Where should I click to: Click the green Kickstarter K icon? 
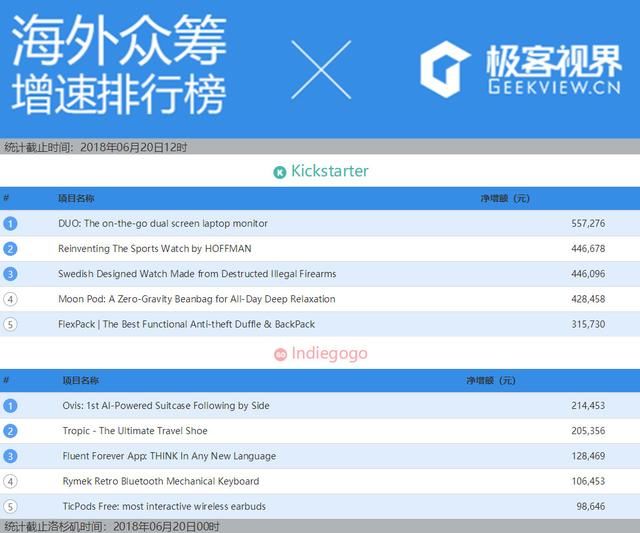pyautogui.click(x=280, y=173)
